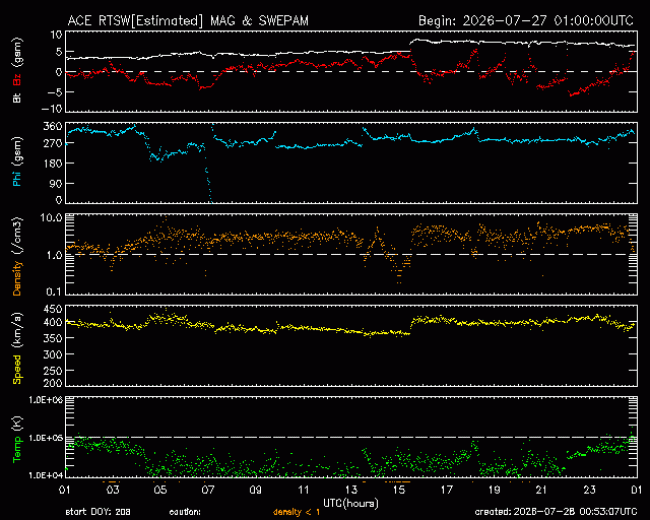Click the "250" tick on the speed axis
Viewport: 650px width, 520px height.
tap(53, 370)
